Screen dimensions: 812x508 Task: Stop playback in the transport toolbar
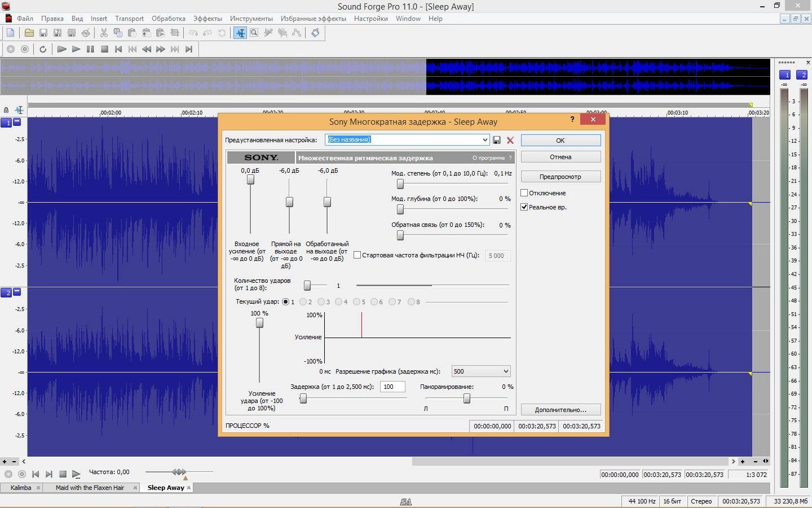pyautogui.click(x=104, y=49)
